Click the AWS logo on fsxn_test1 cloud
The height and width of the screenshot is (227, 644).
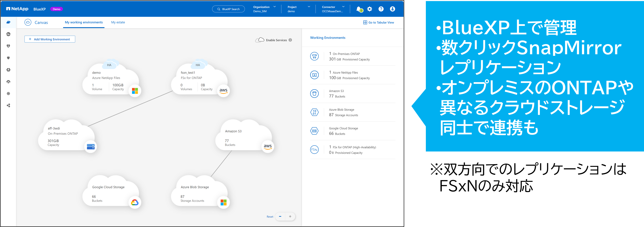(223, 91)
